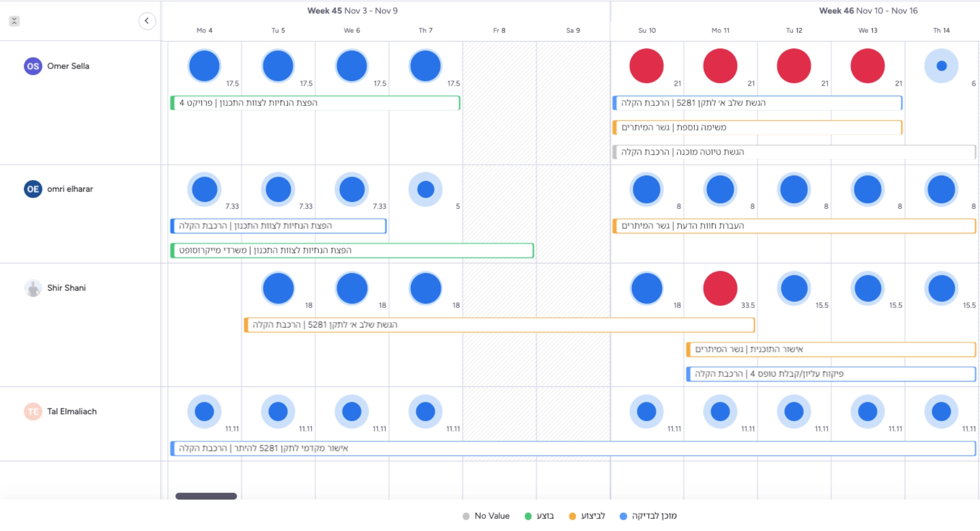
Task: Open Omer Sella's green task bar for פרויקט 4
Action: (x=315, y=103)
